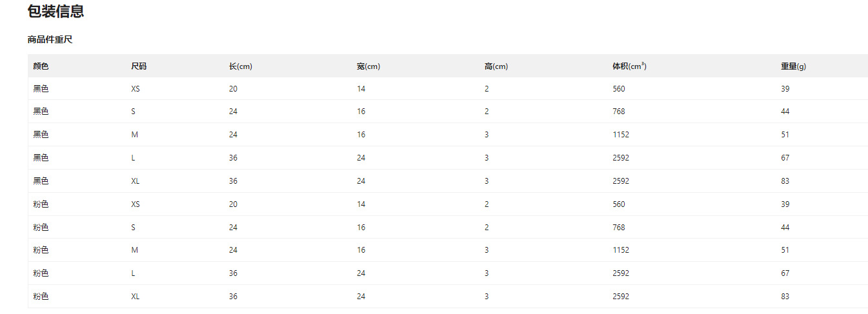The height and width of the screenshot is (314, 868).
Task: Click the 包装信息 heading
Action: point(56,11)
